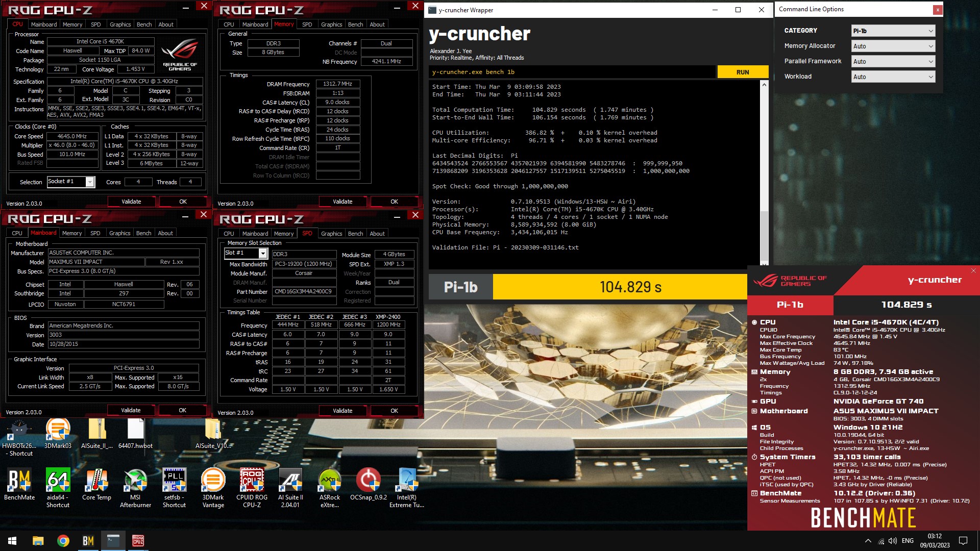980x551 pixels.
Task: Click the Pi-1b 104.829 s result bar
Action: tap(588, 287)
